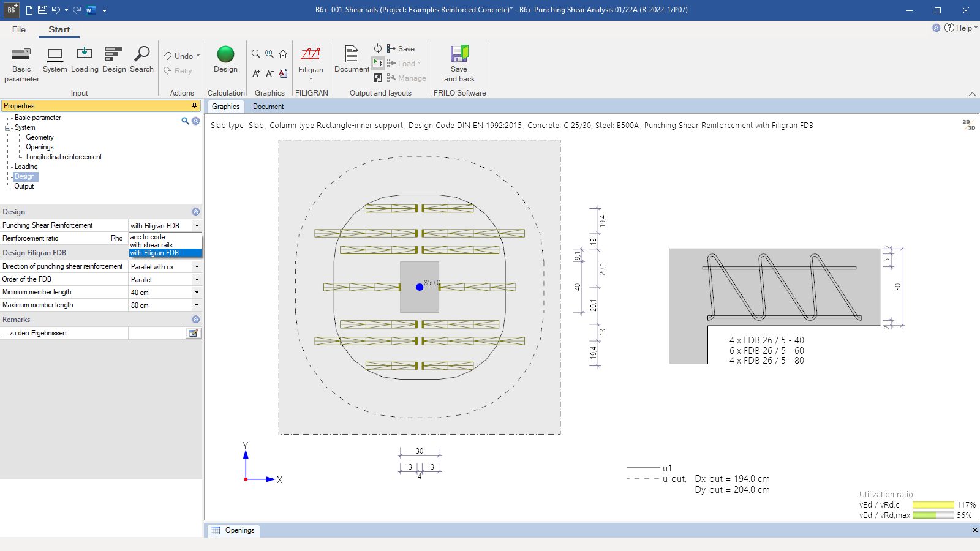Click the blue column center point
Screen dimensions: 980x551
click(420, 287)
